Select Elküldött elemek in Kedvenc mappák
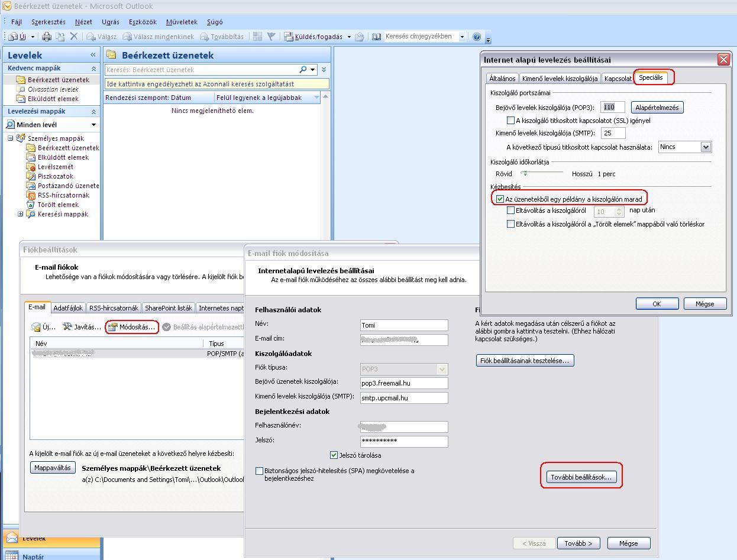The image size is (737, 560). (x=53, y=99)
